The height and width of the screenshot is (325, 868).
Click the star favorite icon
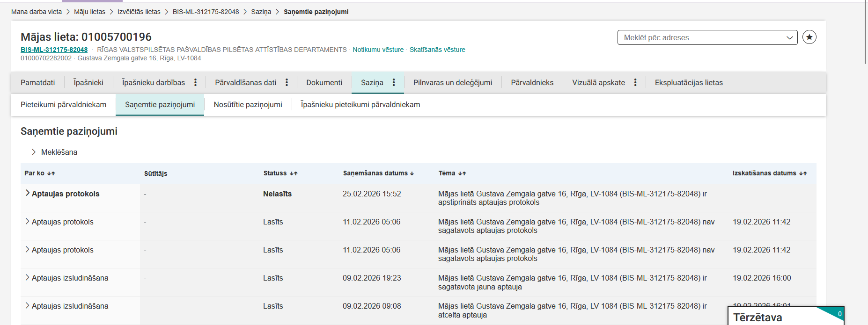point(809,37)
